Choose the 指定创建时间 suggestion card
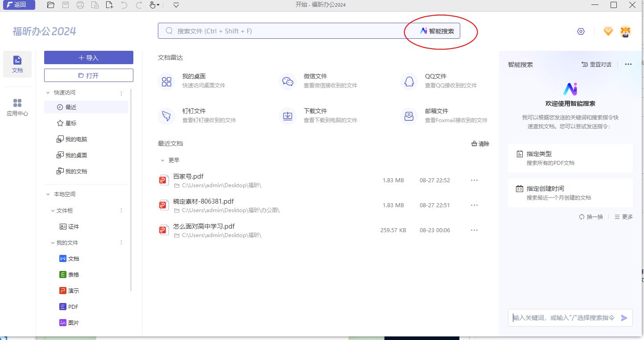 (570, 193)
